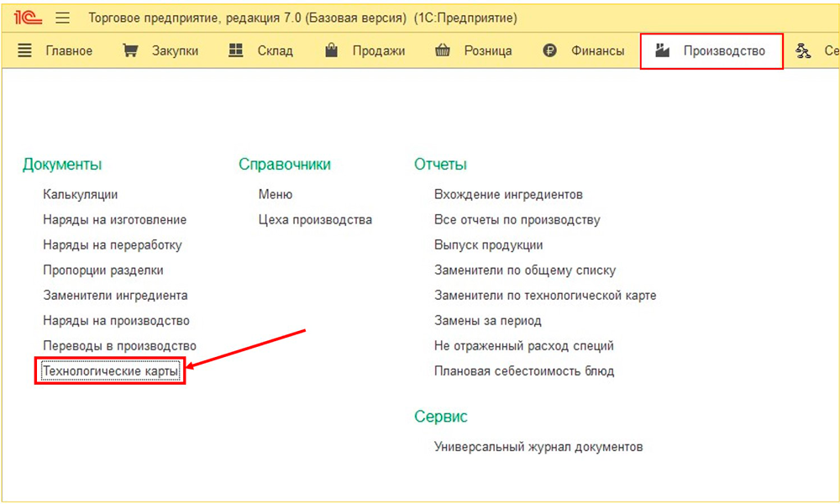The height and width of the screenshot is (504, 840).
Task: Click the Розница basket icon
Action: [442, 50]
